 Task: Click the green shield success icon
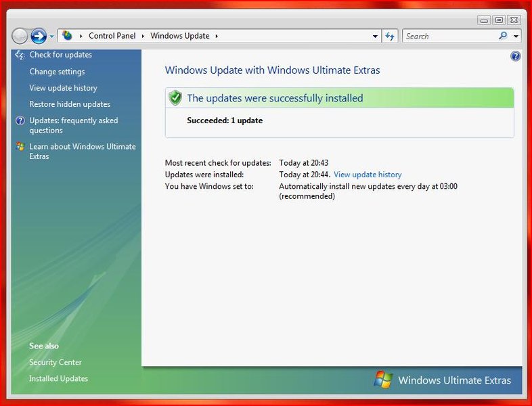coord(175,97)
